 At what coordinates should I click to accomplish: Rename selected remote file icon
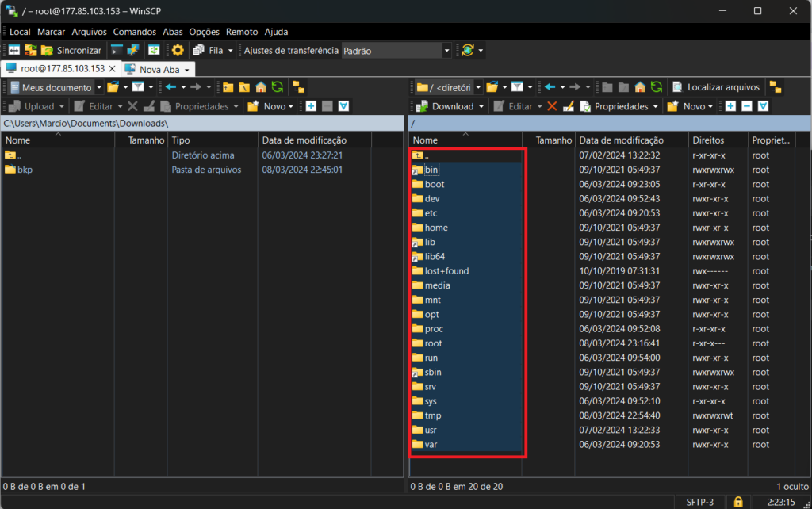click(x=568, y=106)
